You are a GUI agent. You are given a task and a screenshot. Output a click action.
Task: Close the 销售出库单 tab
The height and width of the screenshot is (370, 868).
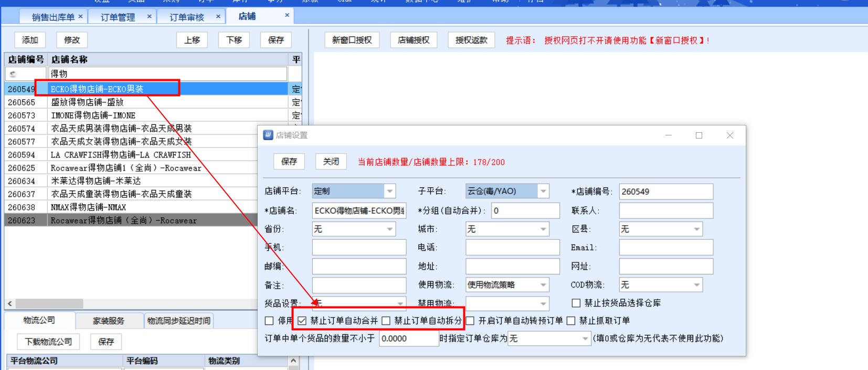click(80, 17)
